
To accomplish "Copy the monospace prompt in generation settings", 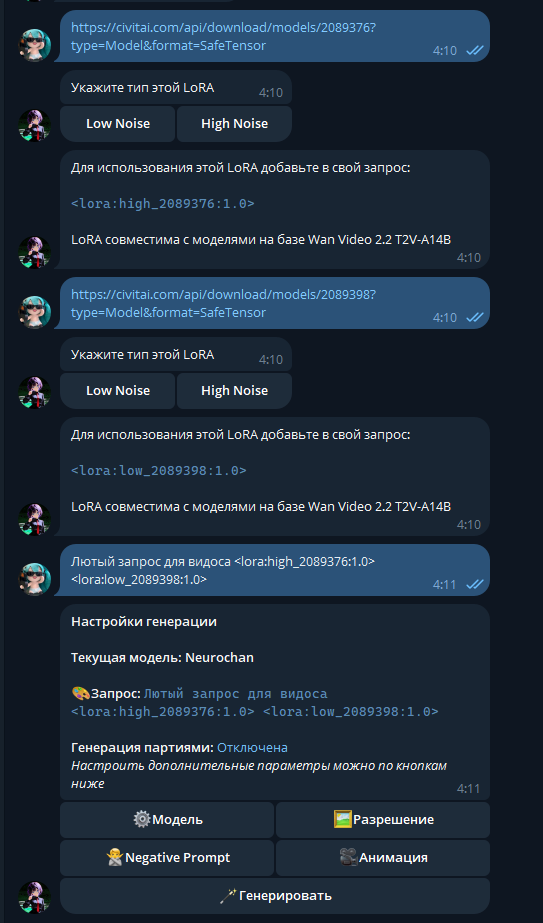I will coord(254,702).
